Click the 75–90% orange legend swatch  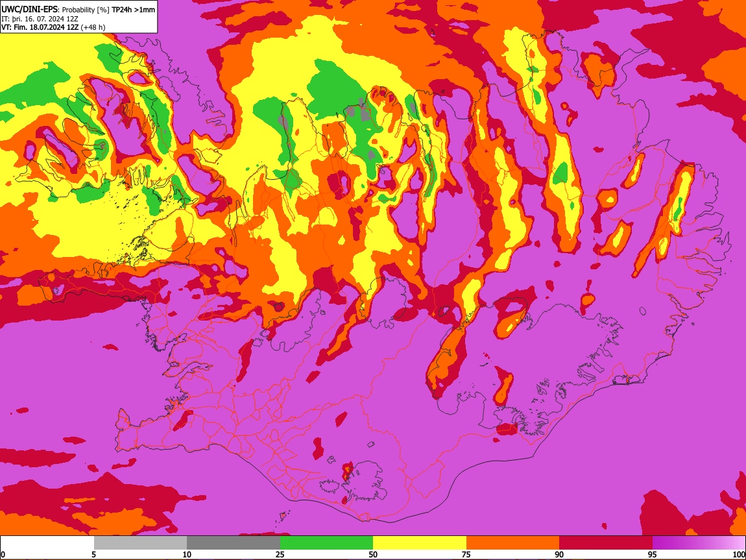coord(512,542)
